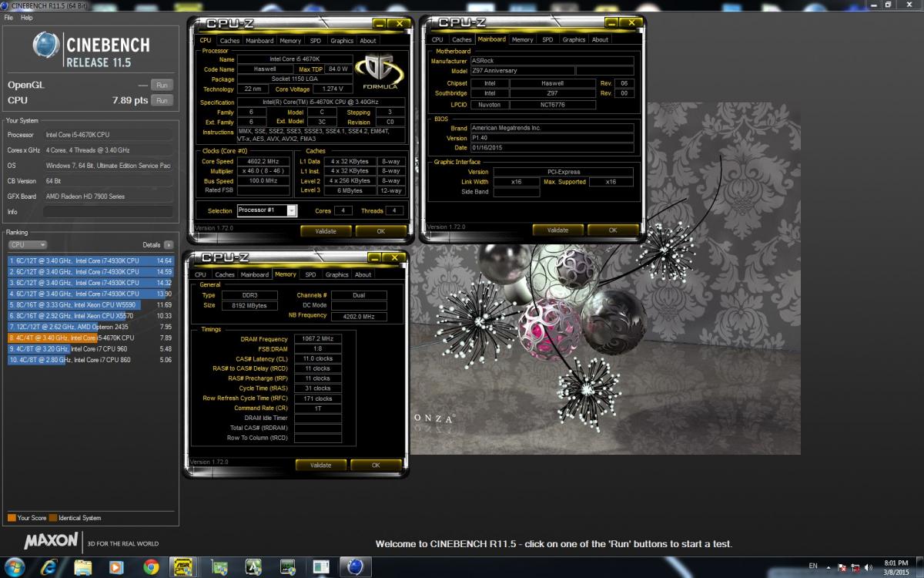The width and height of the screenshot is (924, 578).
Task: Click the DRAM Frequency value 1067.2 MHz
Action: pyautogui.click(x=317, y=339)
